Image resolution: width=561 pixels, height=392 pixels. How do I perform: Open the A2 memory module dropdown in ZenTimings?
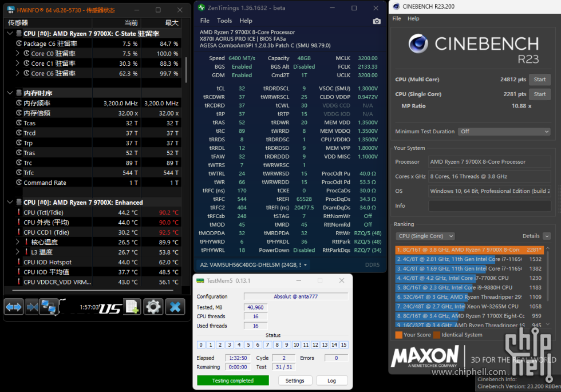coord(253,265)
